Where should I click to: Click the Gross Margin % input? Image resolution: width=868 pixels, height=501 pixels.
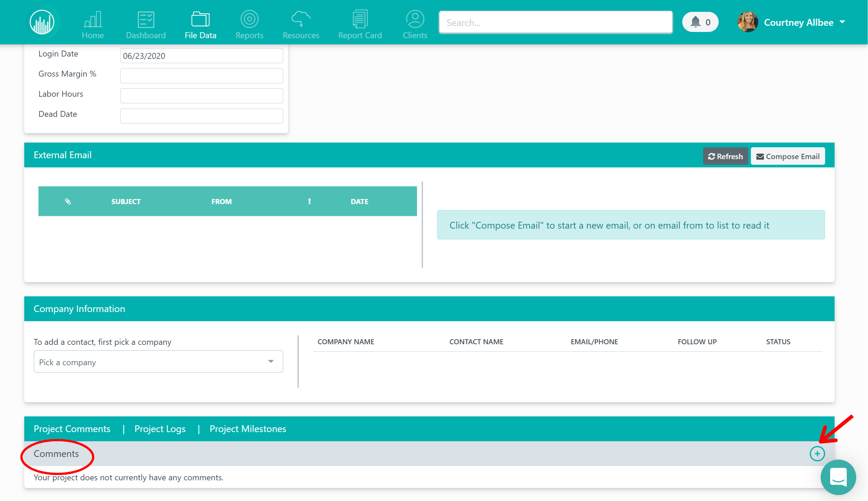click(x=201, y=76)
